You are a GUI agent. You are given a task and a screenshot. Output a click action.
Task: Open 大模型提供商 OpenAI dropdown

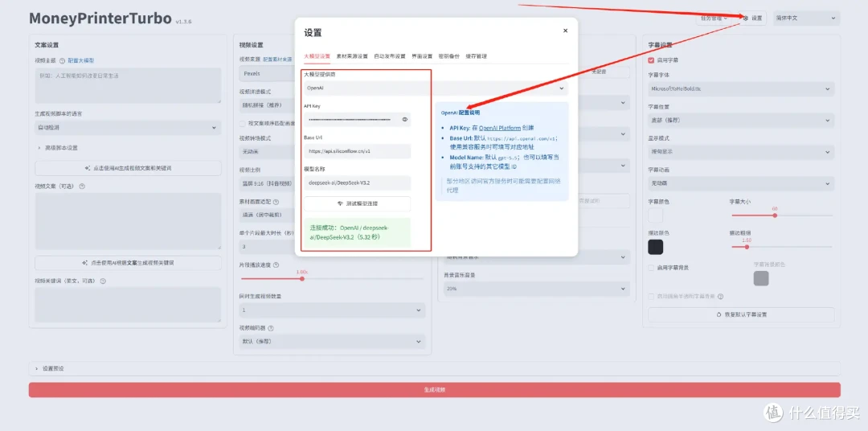[436, 88]
